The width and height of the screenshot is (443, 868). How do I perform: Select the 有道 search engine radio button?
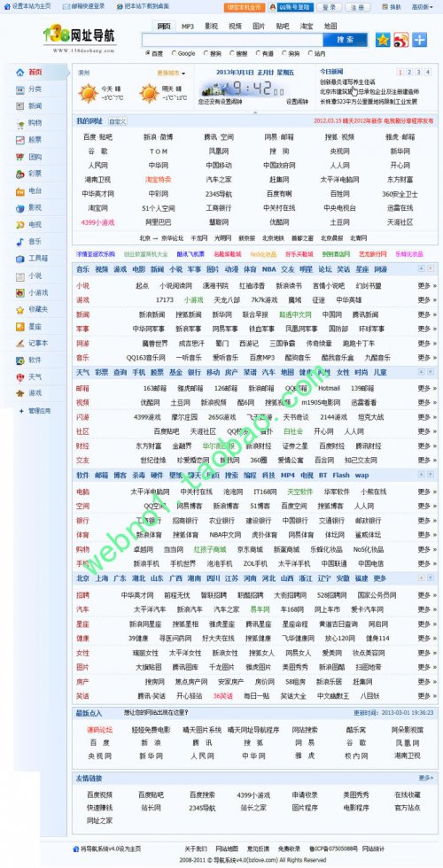coord(258,54)
